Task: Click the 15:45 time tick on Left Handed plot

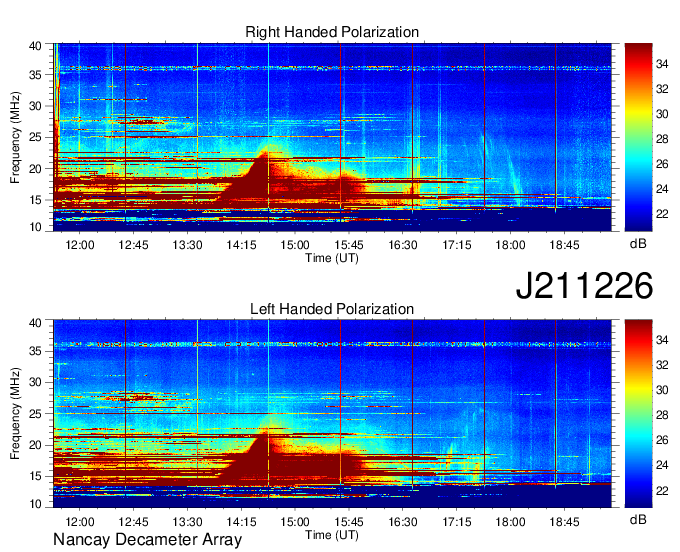Action: click(349, 522)
